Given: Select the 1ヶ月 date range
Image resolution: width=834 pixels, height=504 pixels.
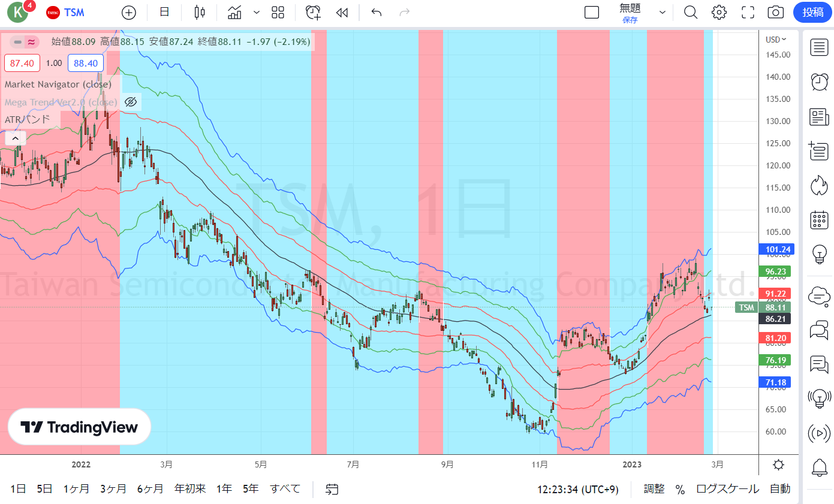Looking at the screenshot, I should point(76,489).
